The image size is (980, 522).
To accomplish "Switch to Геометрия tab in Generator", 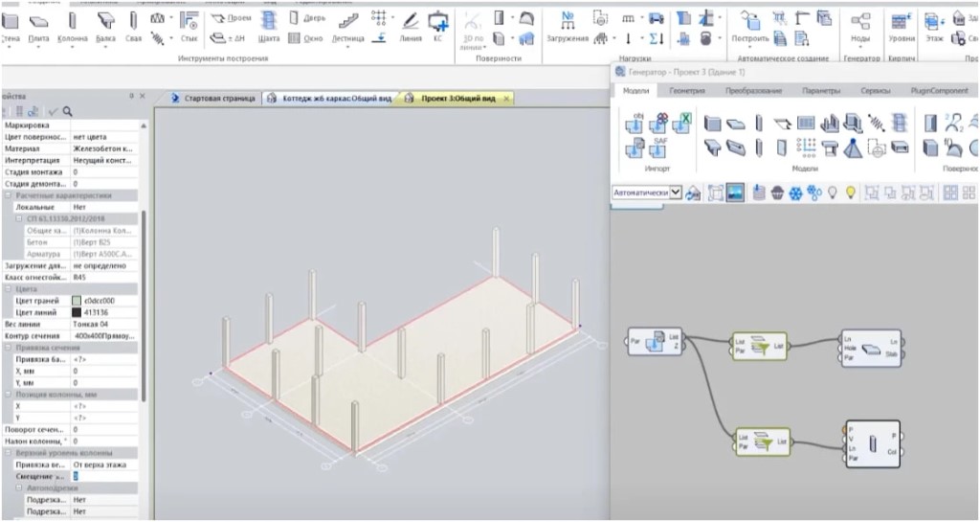I will point(687,91).
